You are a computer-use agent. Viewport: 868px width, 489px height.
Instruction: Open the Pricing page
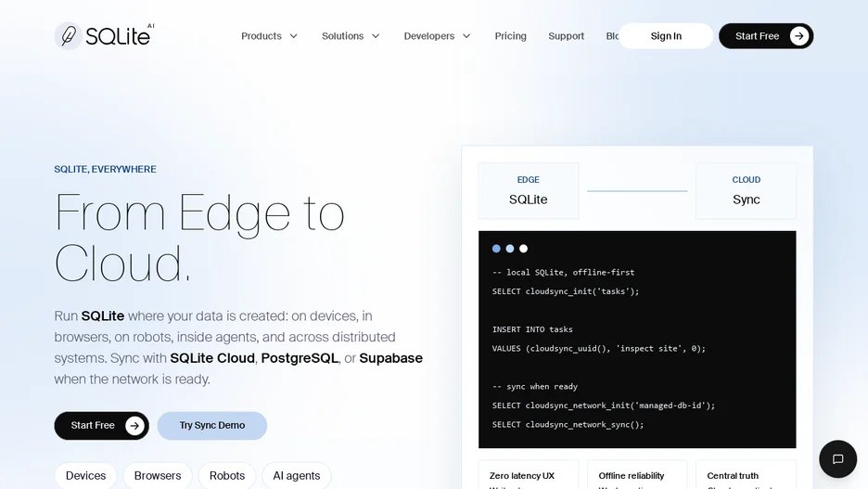point(510,36)
